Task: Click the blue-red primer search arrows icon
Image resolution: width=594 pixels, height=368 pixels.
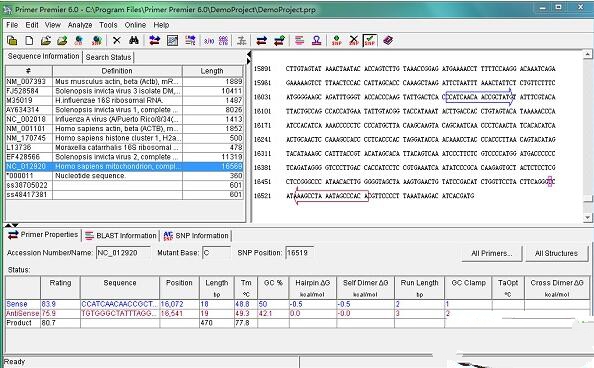Action: (x=155, y=40)
